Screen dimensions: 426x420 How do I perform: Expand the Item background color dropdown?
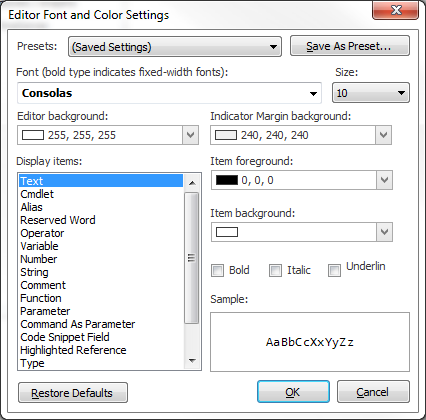[384, 232]
